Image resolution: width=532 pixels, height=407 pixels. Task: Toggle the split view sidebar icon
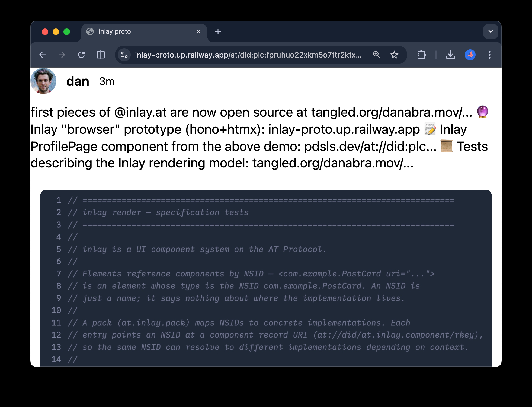[x=101, y=55]
